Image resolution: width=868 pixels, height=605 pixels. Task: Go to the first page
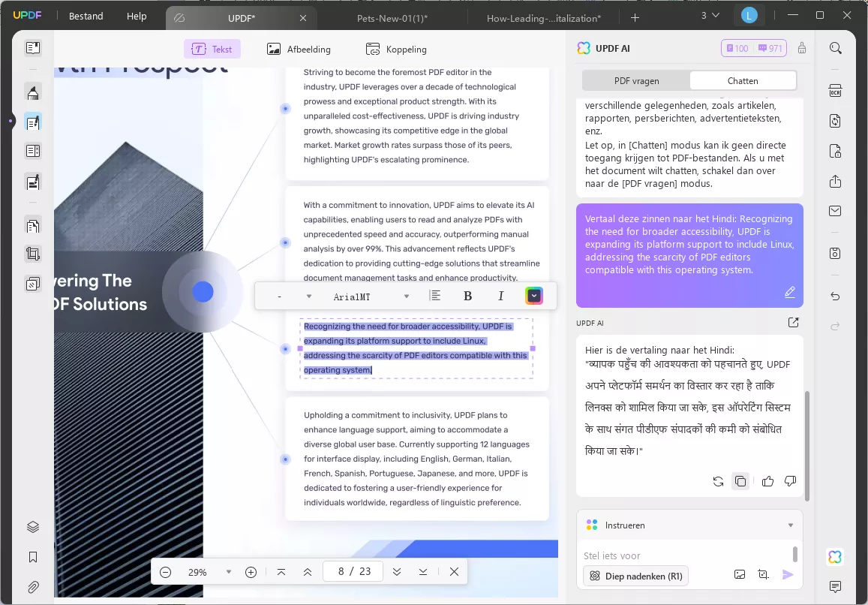(281, 572)
